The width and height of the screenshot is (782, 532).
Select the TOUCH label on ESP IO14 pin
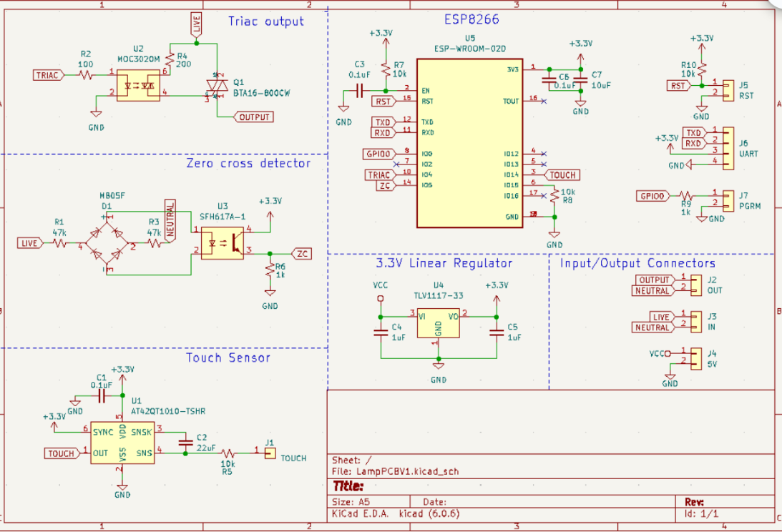[562, 174]
